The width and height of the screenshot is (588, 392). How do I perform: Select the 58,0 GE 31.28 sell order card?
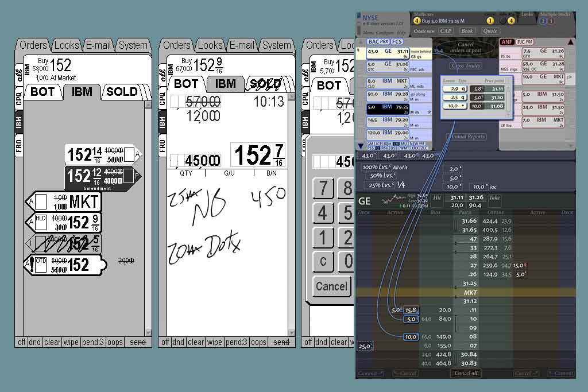[x=543, y=66]
